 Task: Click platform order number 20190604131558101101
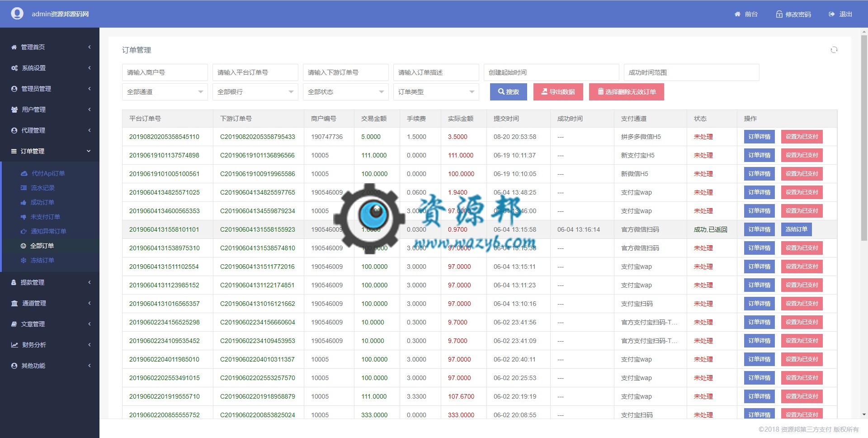point(164,229)
